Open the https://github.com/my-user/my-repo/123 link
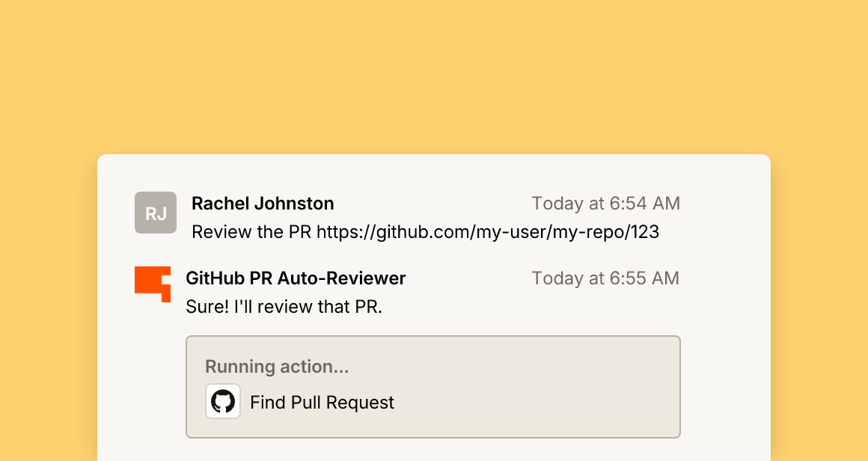 [488, 232]
